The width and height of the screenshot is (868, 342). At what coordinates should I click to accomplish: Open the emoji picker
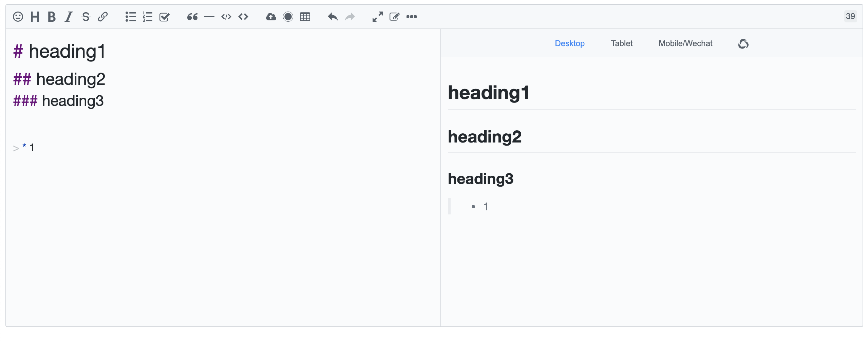coord(18,17)
